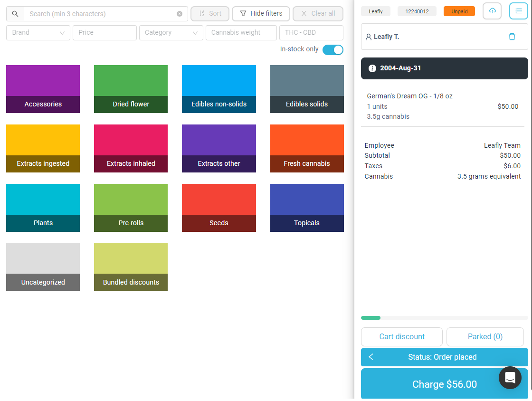Click the cloud upload icon button
The height and width of the screenshot is (401, 532).
[x=492, y=11]
